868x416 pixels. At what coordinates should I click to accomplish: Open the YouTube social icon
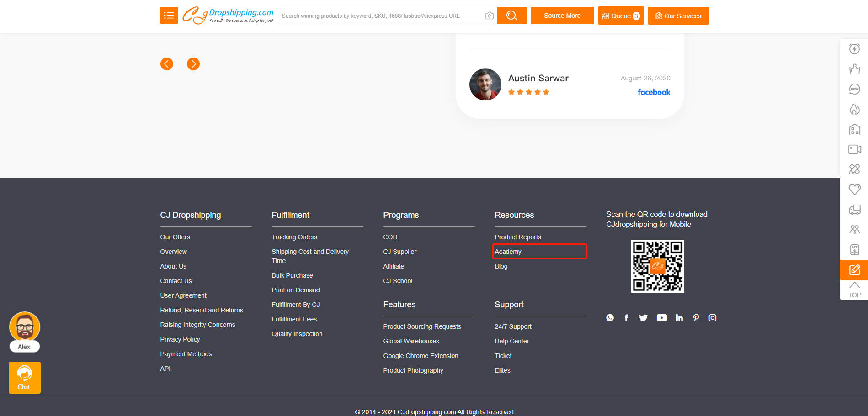(661, 318)
